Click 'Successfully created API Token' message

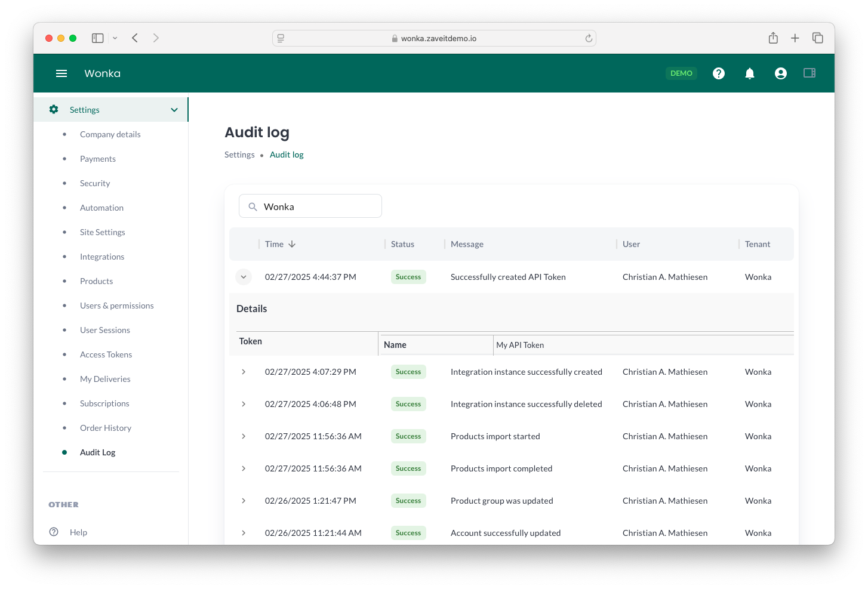(508, 277)
